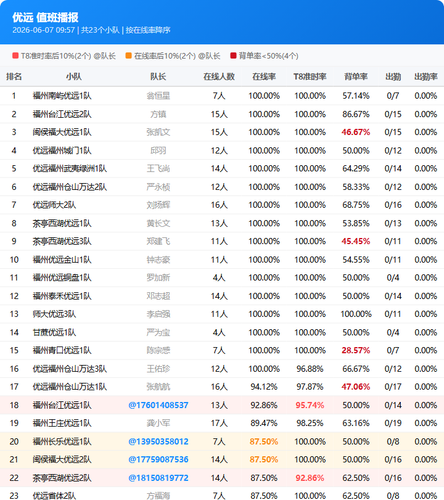Click the 0/19 attendance value
Screen dimensions: 444x500
pos(393,423)
